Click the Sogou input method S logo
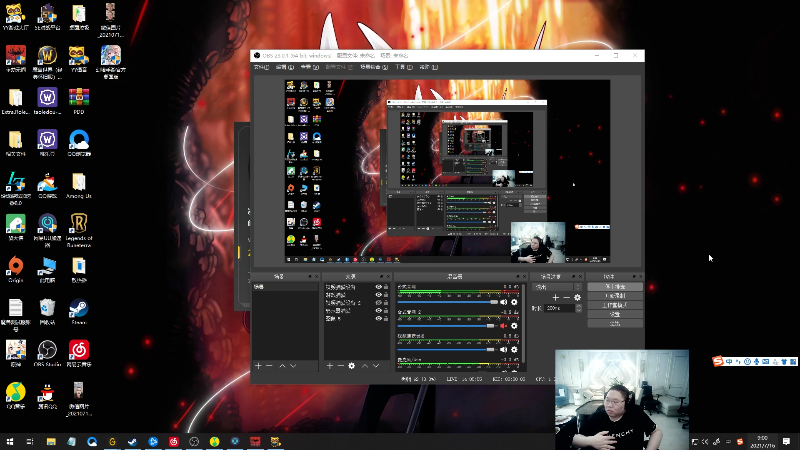 [x=718, y=361]
